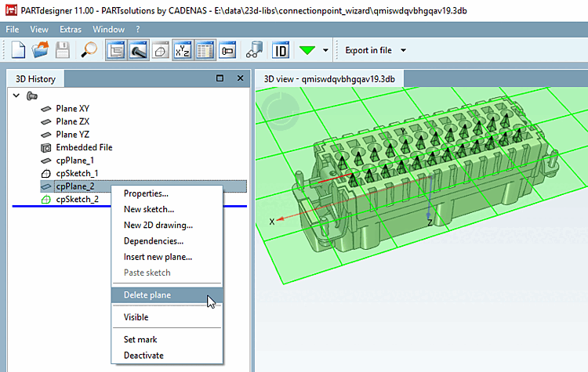This screenshot has height=372, width=588.
Task: Open the Extras menu
Action: click(x=70, y=29)
